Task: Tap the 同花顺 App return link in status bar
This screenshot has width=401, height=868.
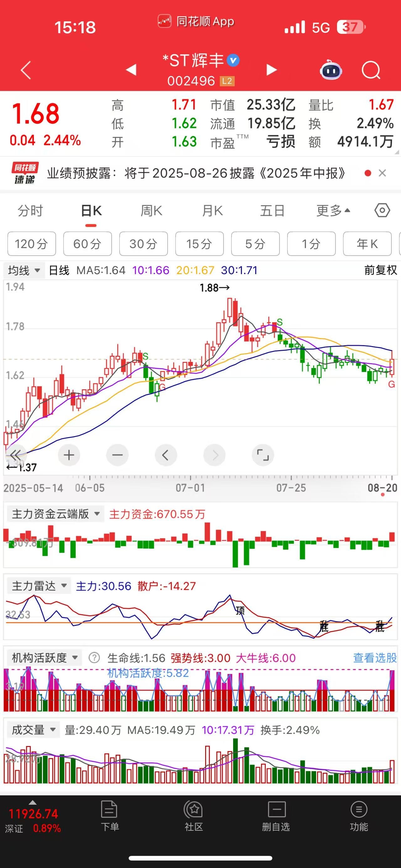Action: pos(196,22)
